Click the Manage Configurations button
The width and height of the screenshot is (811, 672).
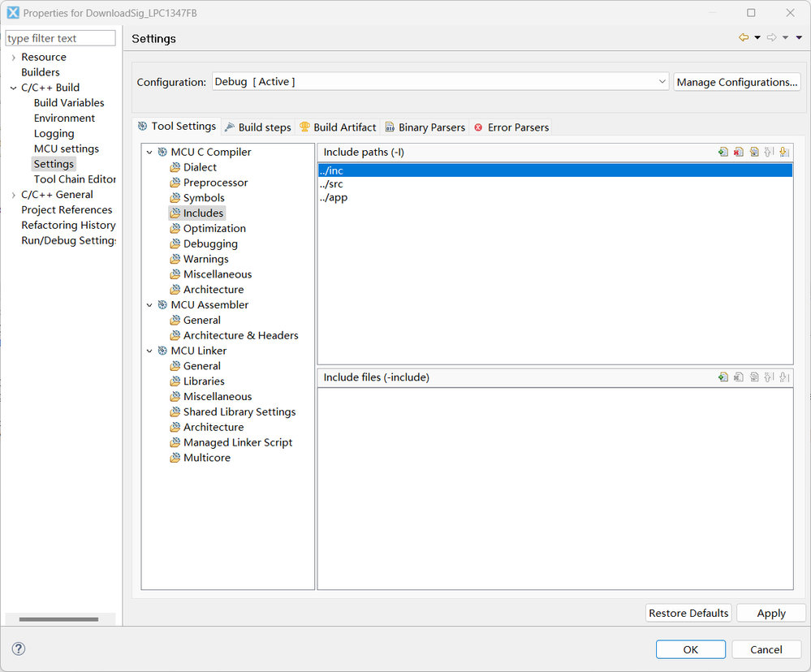click(x=737, y=82)
